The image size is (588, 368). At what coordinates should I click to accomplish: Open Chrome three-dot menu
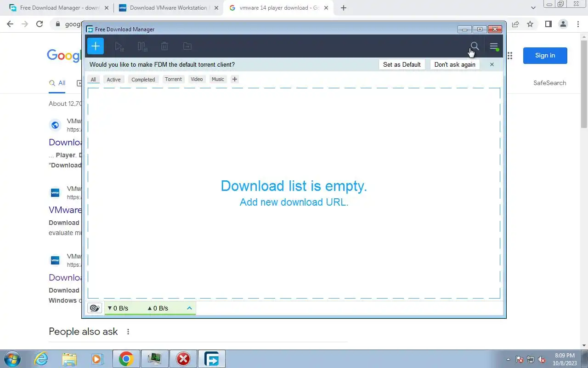578,24
